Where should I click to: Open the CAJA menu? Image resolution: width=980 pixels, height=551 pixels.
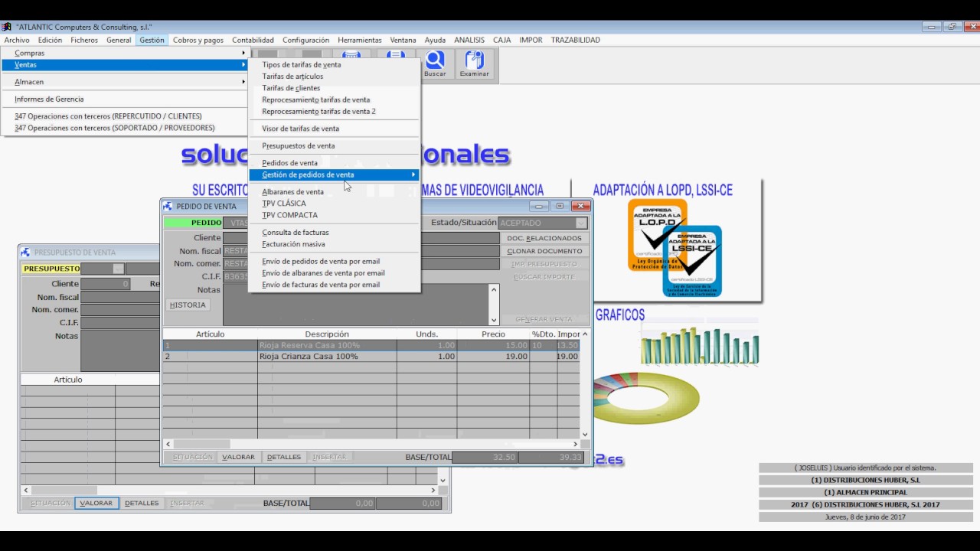click(502, 40)
